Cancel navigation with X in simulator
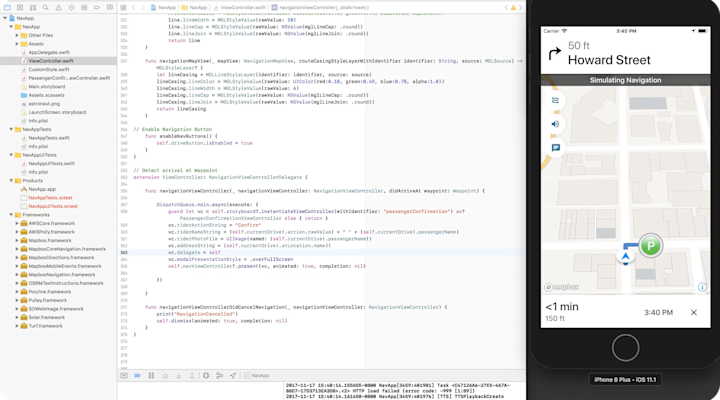Image resolution: width=720 pixels, height=400 pixels. coord(694,312)
